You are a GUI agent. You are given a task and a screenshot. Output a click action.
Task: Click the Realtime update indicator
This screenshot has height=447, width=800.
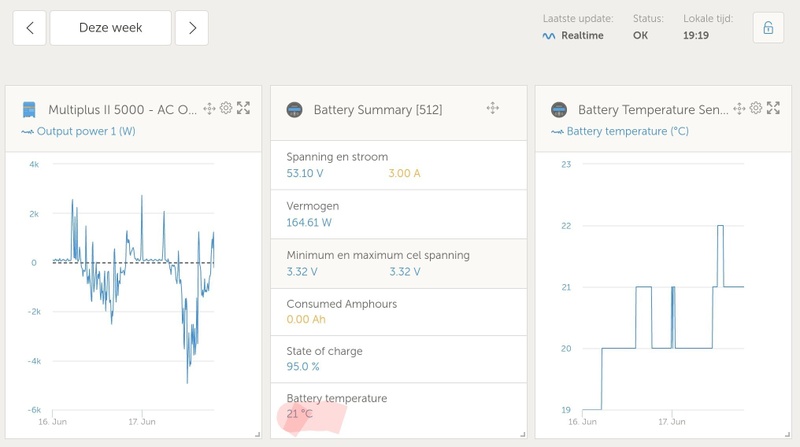tap(575, 35)
